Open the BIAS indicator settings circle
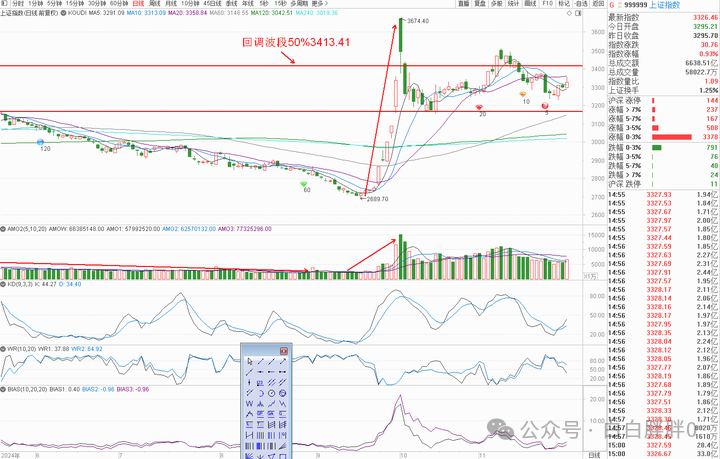Screen dimensions: 720x459 [x=4, y=389]
